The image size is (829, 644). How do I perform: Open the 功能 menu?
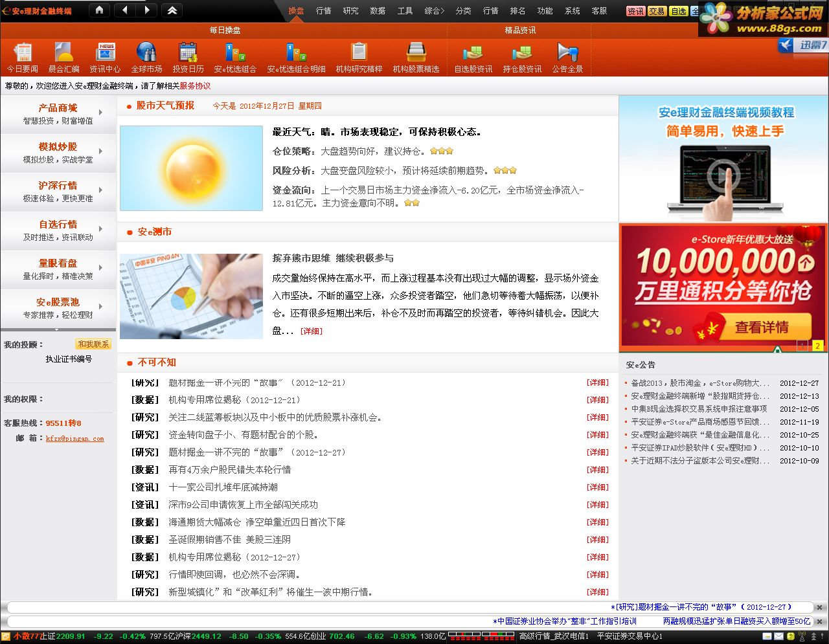[545, 11]
